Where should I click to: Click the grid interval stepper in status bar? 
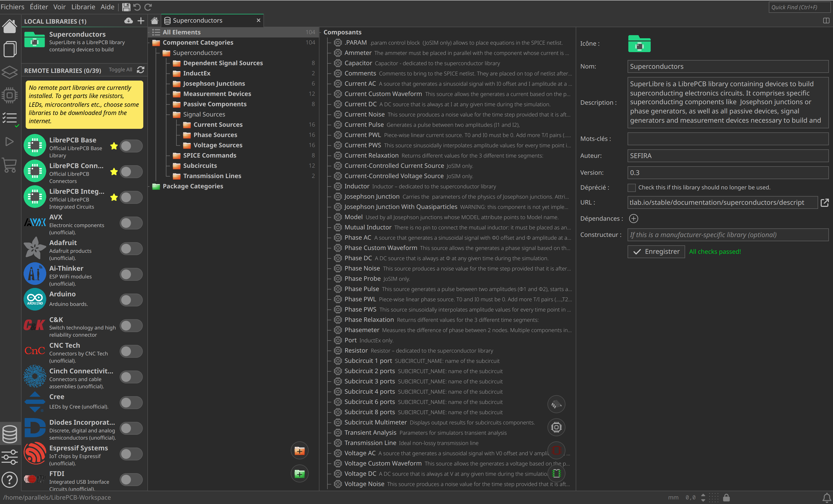(703, 498)
